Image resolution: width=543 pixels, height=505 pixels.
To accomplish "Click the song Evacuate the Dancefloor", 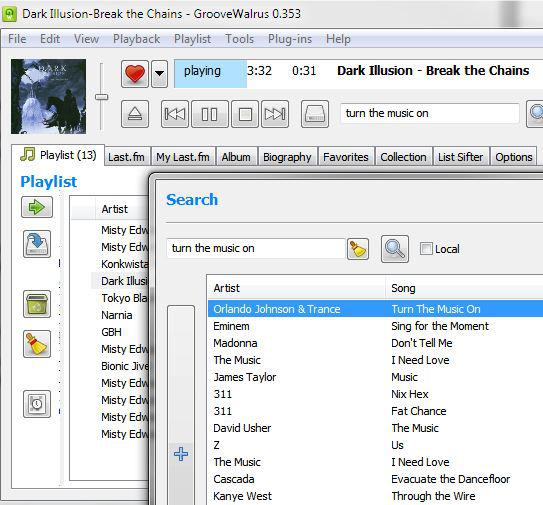I will pos(451,479).
